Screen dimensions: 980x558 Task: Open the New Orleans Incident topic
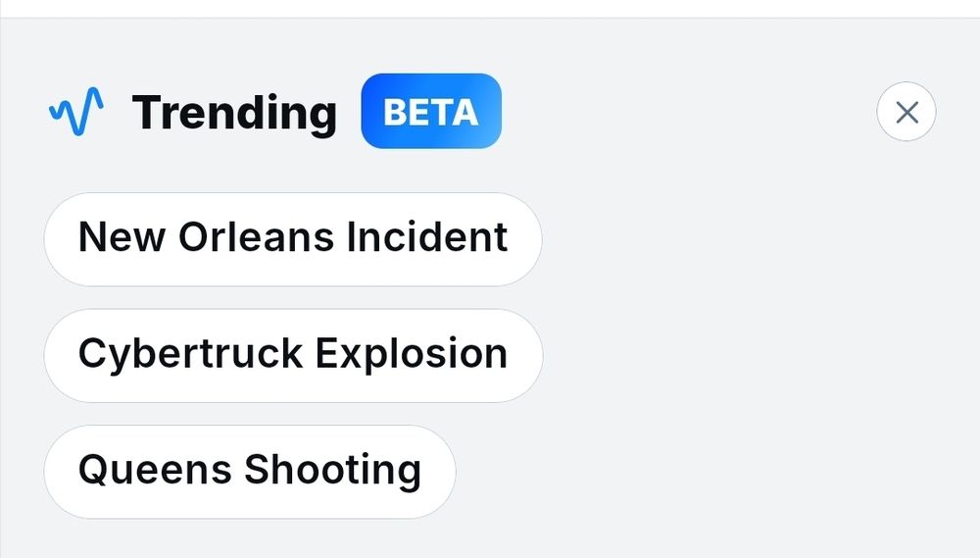(x=292, y=239)
